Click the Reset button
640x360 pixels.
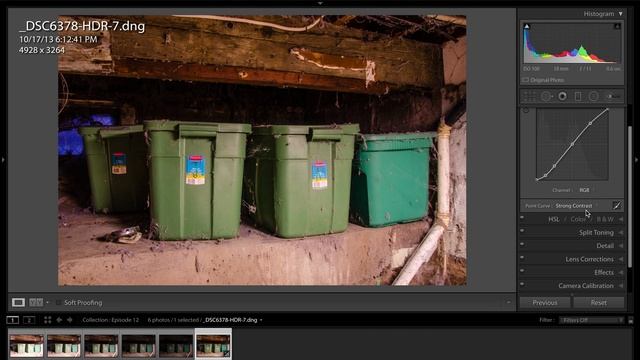click(599, 302)
